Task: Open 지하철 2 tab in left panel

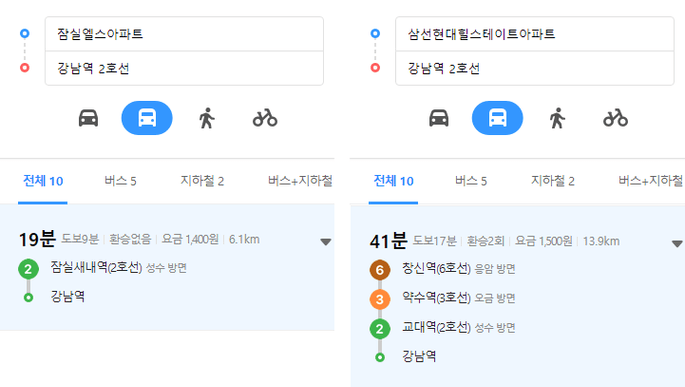Action: tap(202, 181)
